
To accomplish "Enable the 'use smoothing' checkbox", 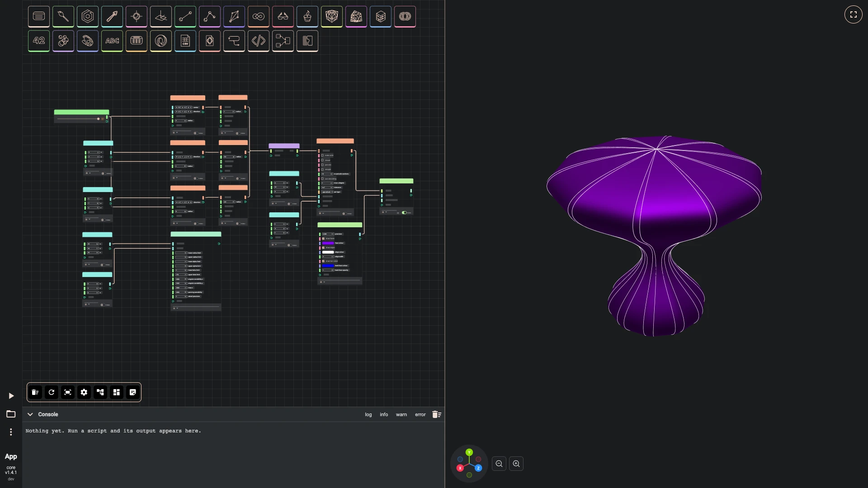I will click(x=322, y=178).
